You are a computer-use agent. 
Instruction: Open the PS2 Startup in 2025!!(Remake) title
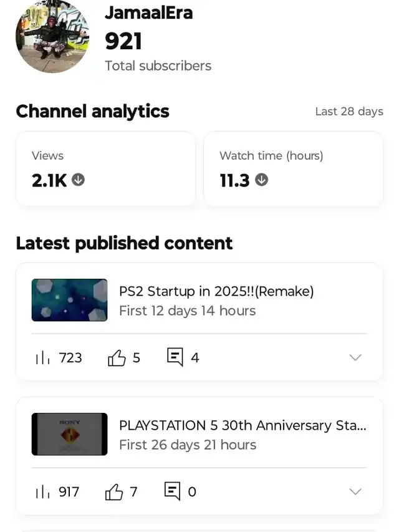tap(216, 291)
